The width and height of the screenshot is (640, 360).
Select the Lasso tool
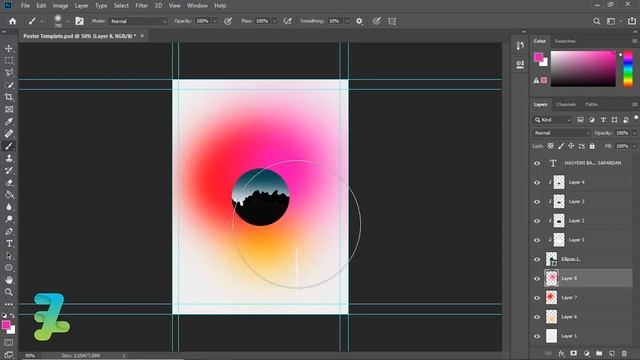point(9,73)
